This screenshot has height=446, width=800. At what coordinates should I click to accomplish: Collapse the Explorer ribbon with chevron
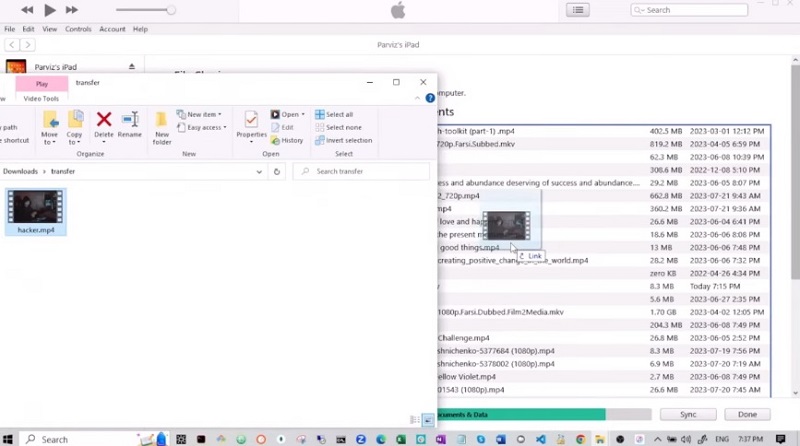pos(417,98)
